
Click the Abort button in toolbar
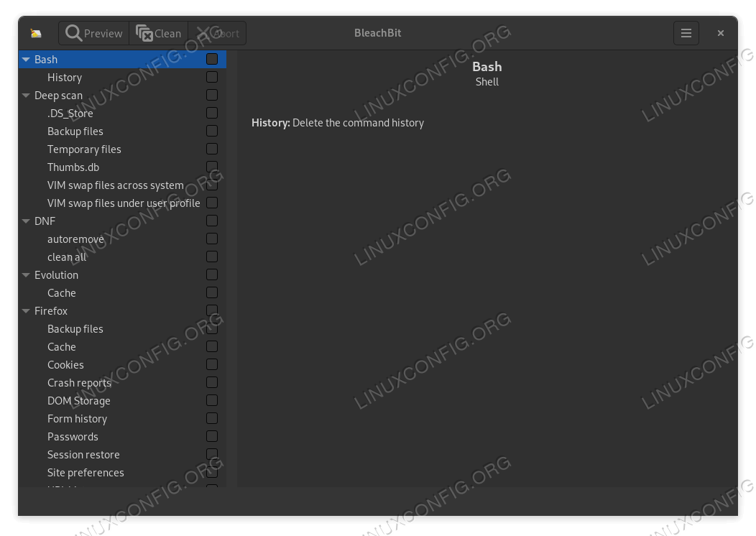pos(218,33)
